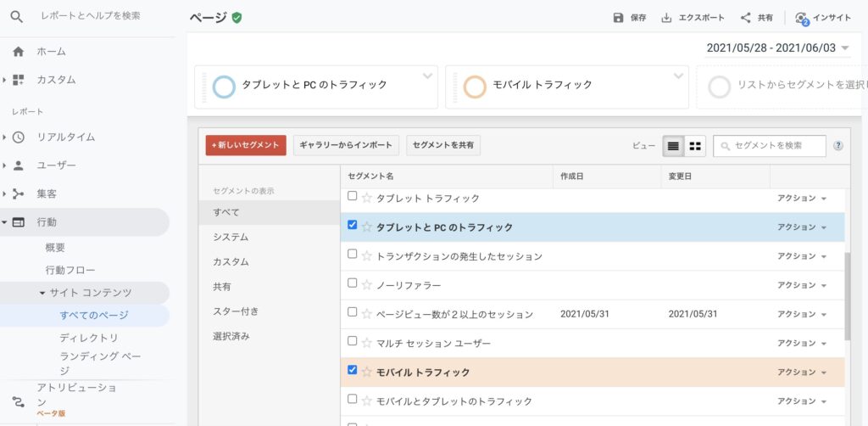Viewport: 868px width, 426px height.
Task: Uncheck the タブレットと PC のトラフィック checkbox
Action: point(352,224)
